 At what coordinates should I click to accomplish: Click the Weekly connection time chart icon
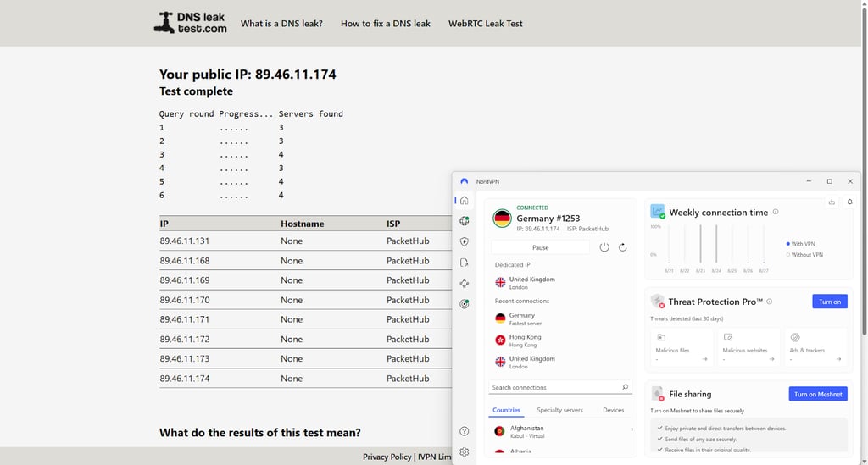coord(658,211)
